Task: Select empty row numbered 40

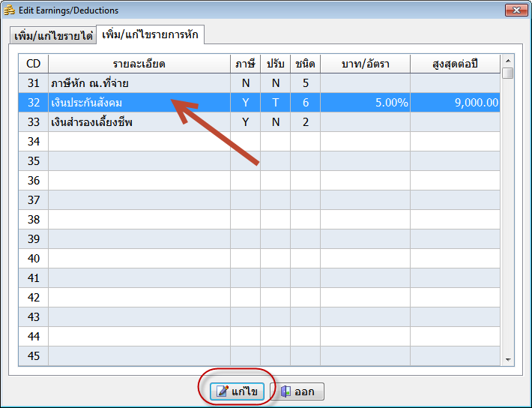Action: point(139,259)
